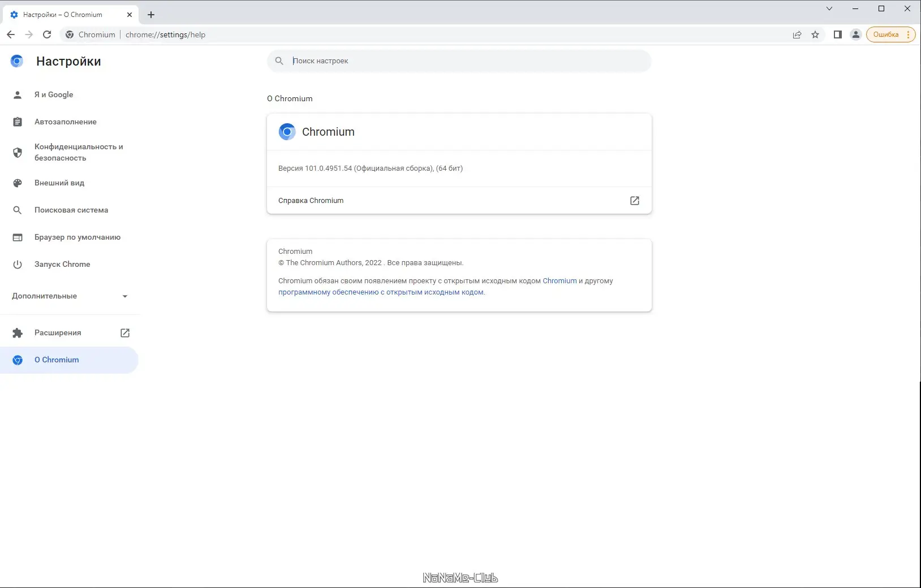This screenshot has height=588, width=921.
Task: Click the Ошибка button in toolbar
Action: tap(891, 34)
